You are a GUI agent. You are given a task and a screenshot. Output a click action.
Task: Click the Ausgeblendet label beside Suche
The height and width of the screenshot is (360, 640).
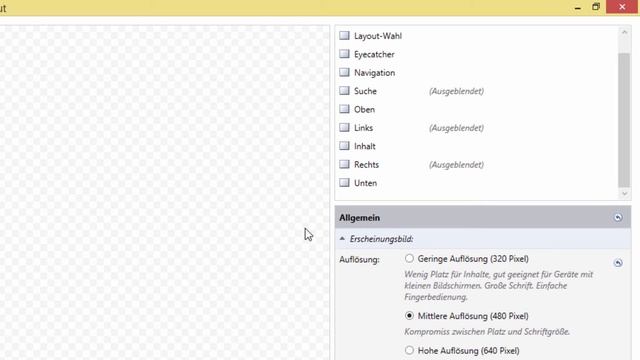pyautogui.click(x=456, y=91)
